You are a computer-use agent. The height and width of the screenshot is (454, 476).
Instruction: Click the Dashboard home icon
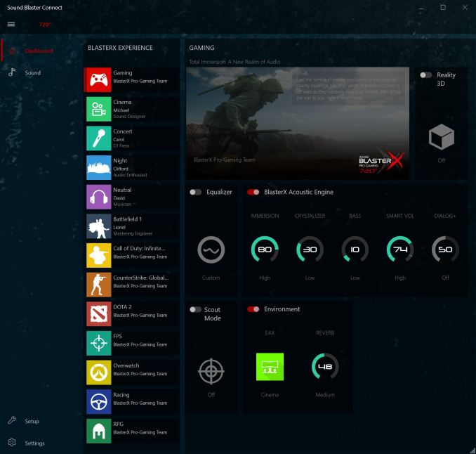click(12, 51)
